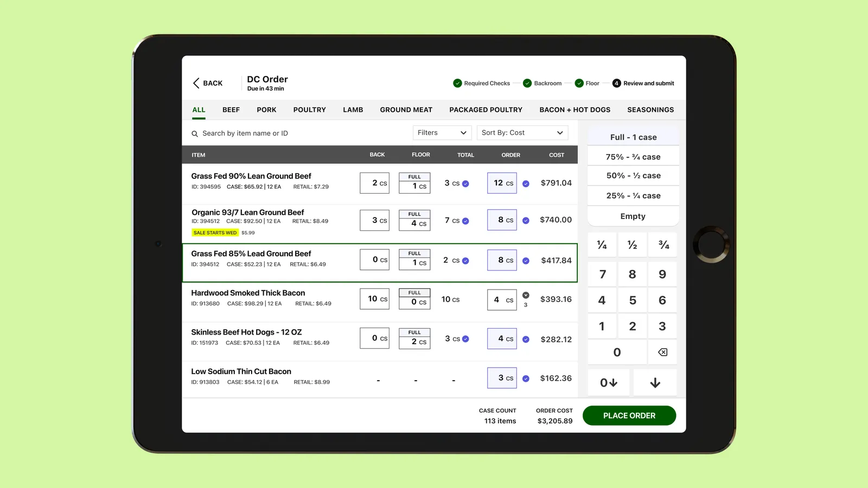Click the 113 items case count
Viewport: 868px width, 488px height.
[500, 421]
